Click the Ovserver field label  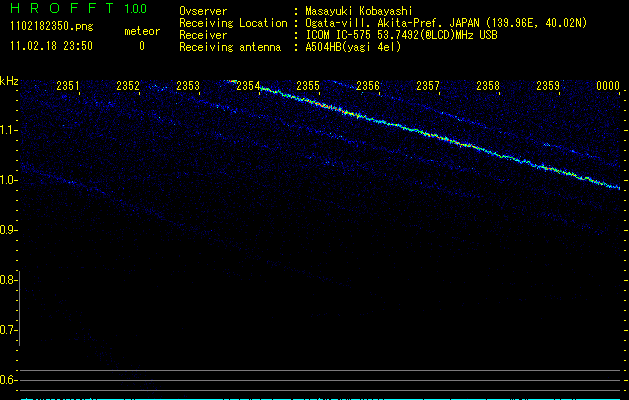click(203, 11)
